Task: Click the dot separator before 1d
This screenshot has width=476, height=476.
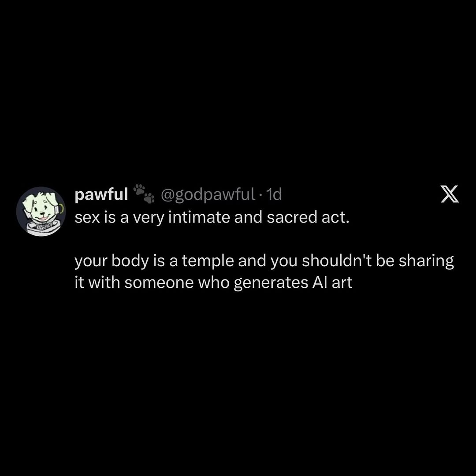Action: (260, 195)
